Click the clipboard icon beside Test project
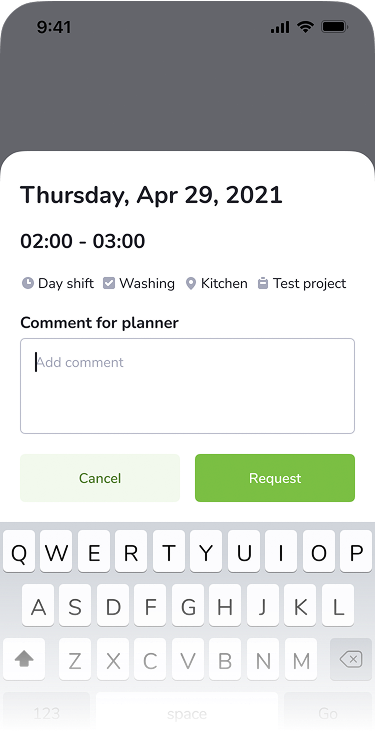375x731 pixels. (263, 283)
